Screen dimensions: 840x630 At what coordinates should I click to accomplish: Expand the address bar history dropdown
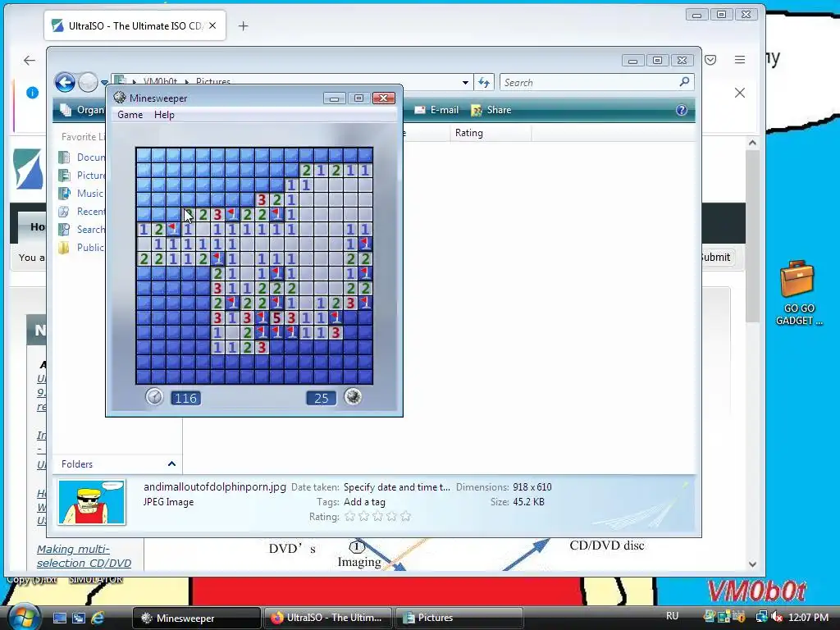tap(465, 83)
